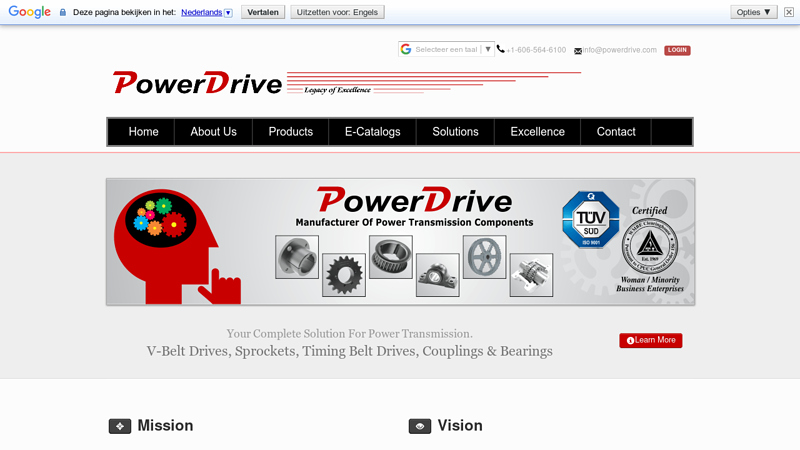Click the red LOGIN button
Viewport: 800px width, 450px height.
677,50
